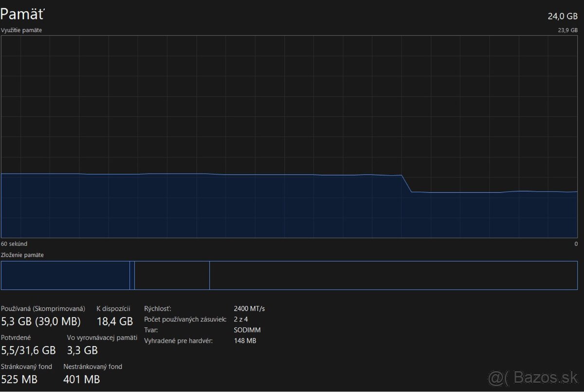The image size is (584, 392).
Task: Click the Pamäť heading title
Action: coord(22,15)
